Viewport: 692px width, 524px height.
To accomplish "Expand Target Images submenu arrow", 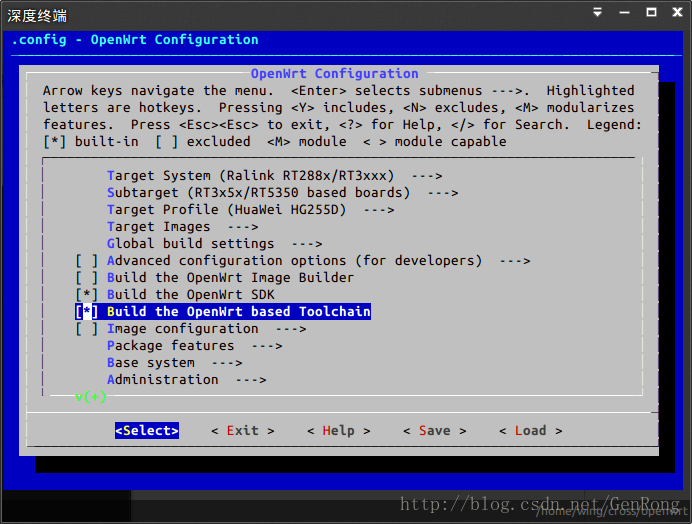I will (243, 227).
